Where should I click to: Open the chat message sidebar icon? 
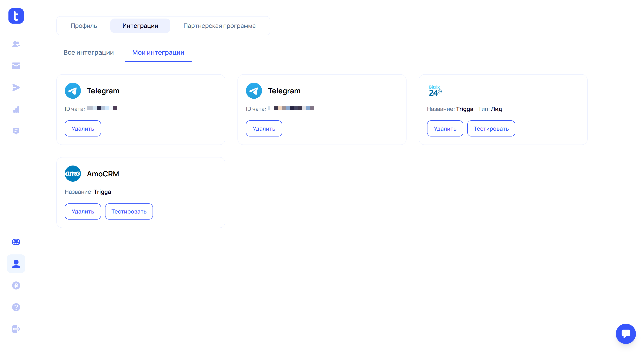point(16,131)
